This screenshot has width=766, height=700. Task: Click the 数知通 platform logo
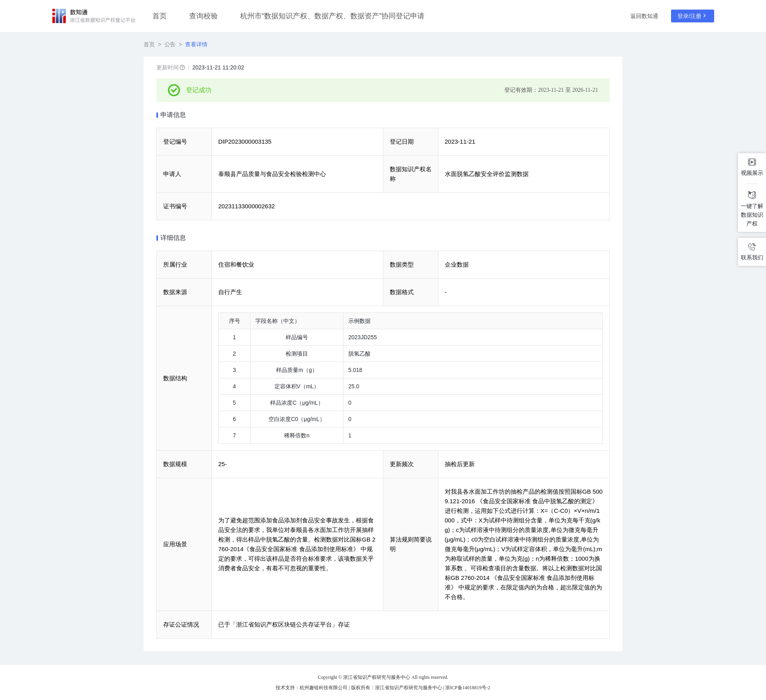pos(94,16)
